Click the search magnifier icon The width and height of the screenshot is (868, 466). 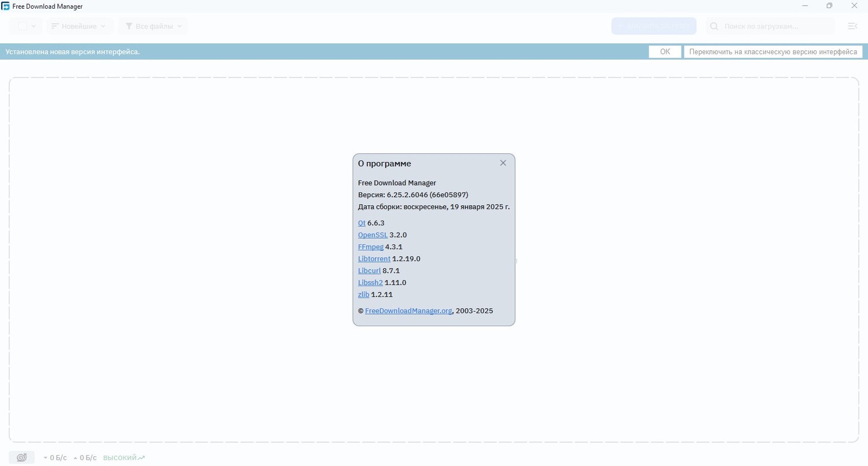pyautogui.click(x=714, y=26)
